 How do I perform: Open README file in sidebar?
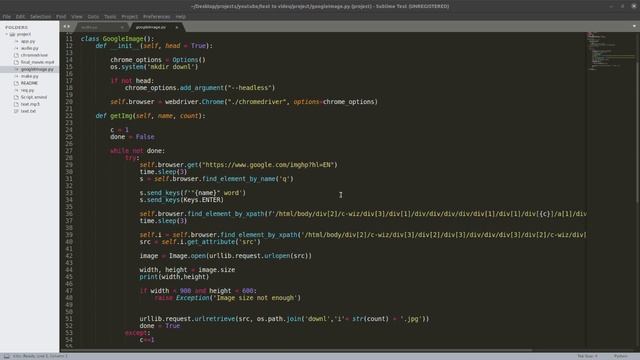click(x=29, y=83)
